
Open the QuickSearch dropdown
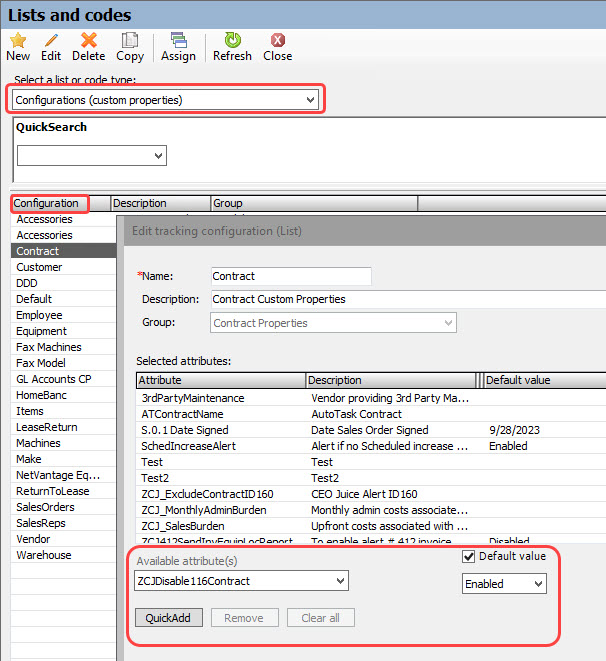(92, 156)
